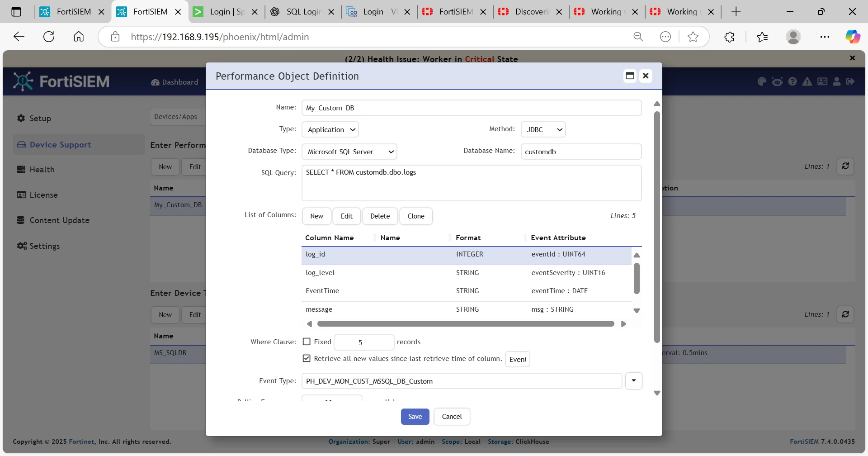
Task: Refresh the Enter Device Type list
Action: pos(845,314)
